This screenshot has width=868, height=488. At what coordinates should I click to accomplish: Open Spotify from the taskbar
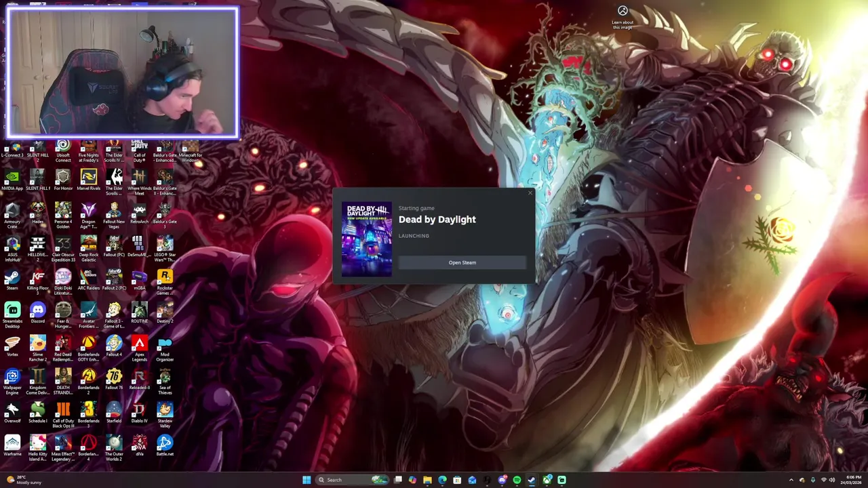point(517,480)
